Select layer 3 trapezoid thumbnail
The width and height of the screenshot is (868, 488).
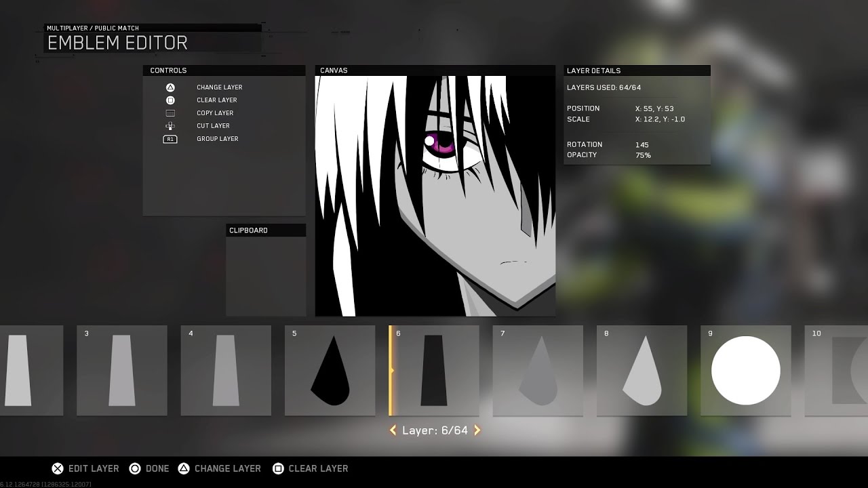122,371
